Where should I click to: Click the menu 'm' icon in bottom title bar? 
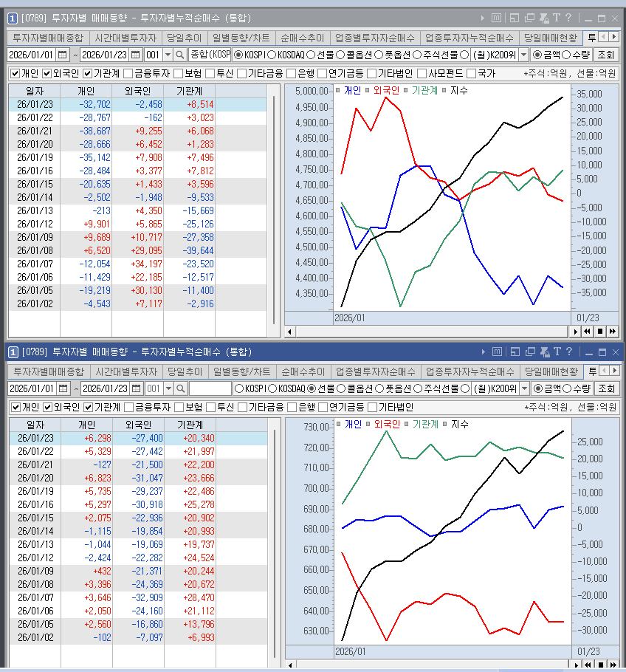tap(497, 352)
